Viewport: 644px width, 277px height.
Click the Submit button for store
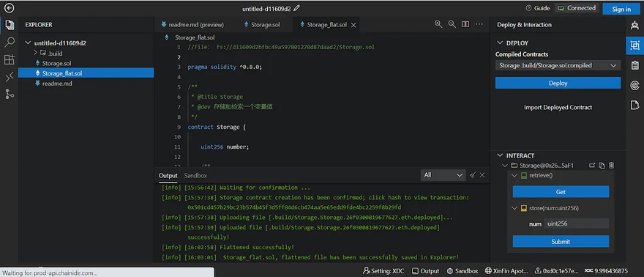point(561,242)
